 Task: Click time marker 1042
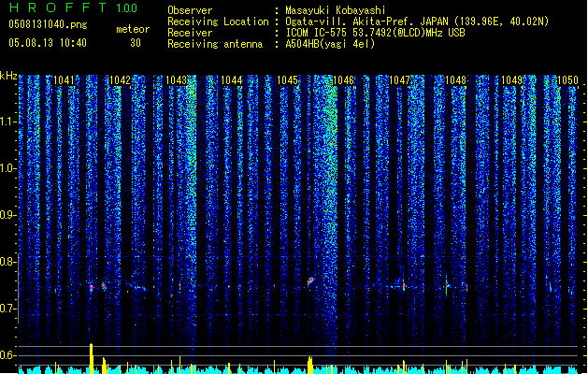[x=120, y=80]
